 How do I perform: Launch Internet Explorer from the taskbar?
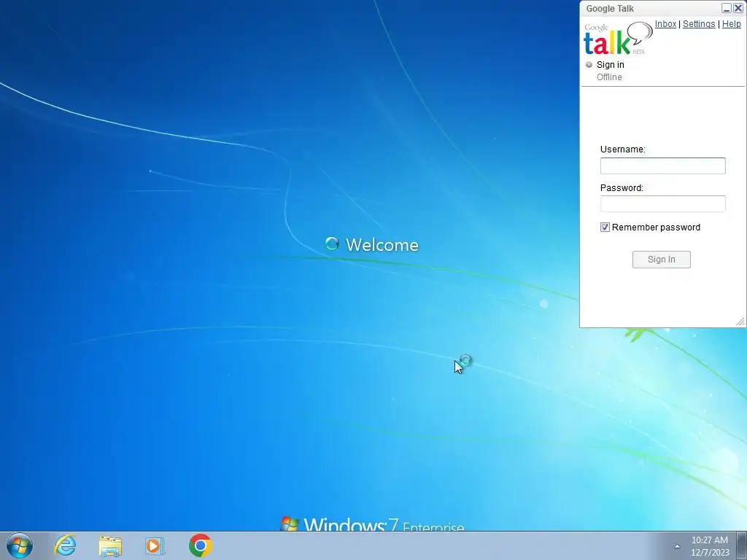(x=65, y=545)
